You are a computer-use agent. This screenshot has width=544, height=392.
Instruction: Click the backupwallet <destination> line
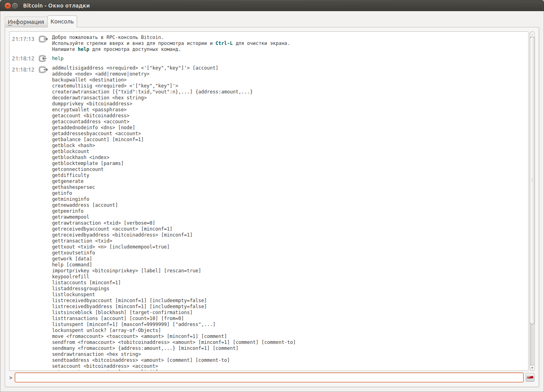pos(89,80)
